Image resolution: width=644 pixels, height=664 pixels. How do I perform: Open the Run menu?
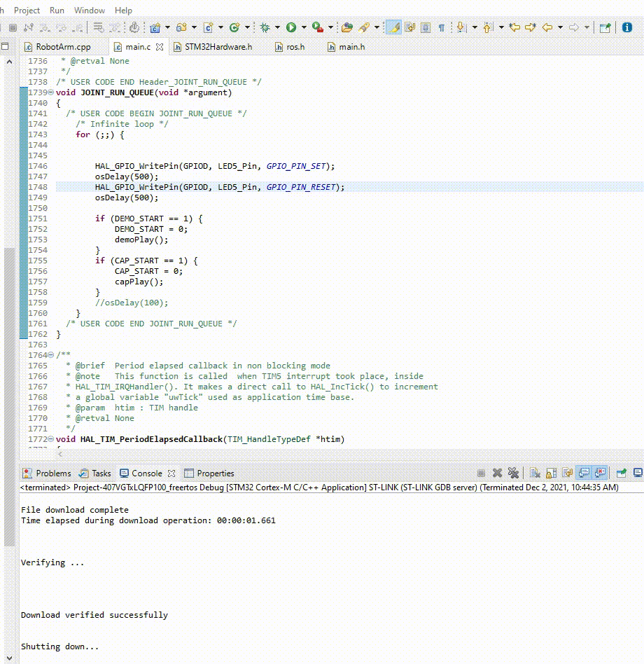point(57,11)
